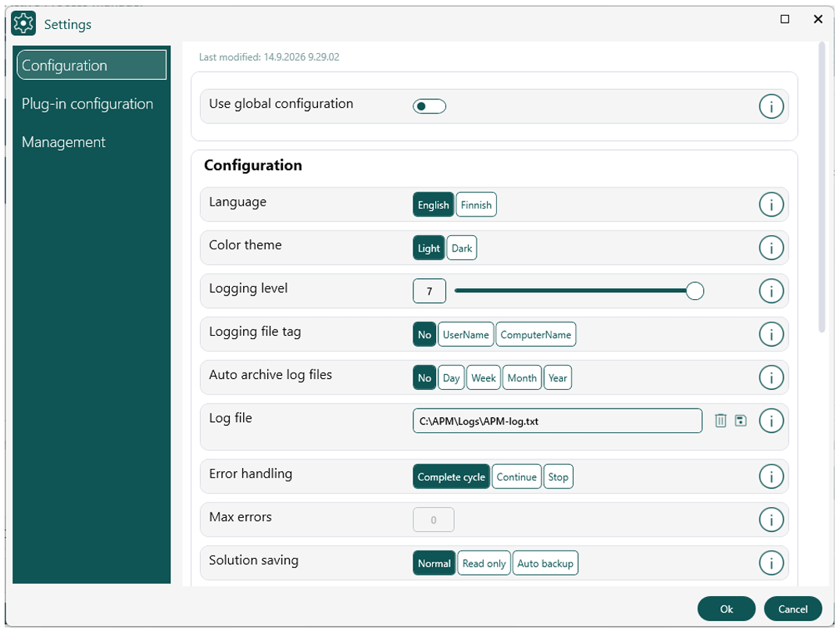Set auto archive to Day

(x=451, y=377)
